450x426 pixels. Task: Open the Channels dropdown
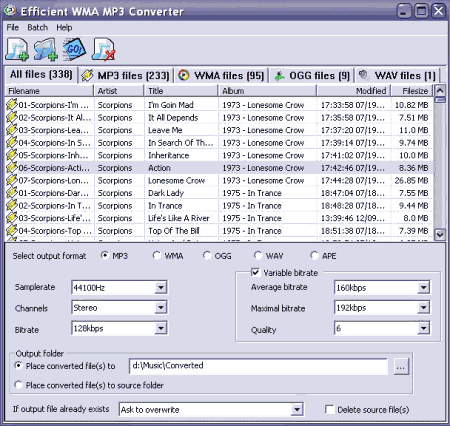pyautogui.click(x=161, y=308)
